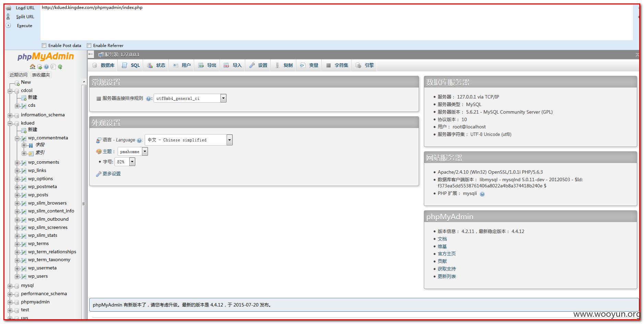Collapse the cdcol database node

(10, 91)
